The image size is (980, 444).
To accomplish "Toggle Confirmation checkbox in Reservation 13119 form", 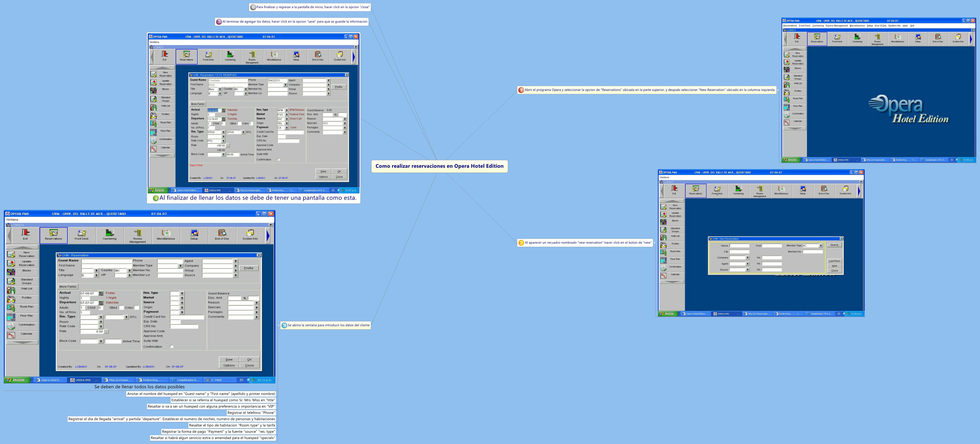I will pos(278,159).
